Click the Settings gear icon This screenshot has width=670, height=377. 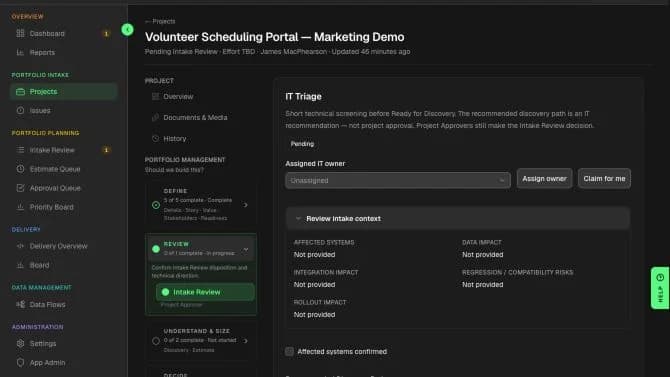[20, 344]
